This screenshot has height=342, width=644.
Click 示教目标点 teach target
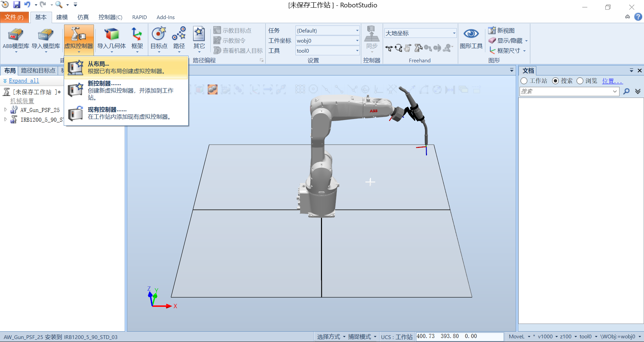[232, 31]
